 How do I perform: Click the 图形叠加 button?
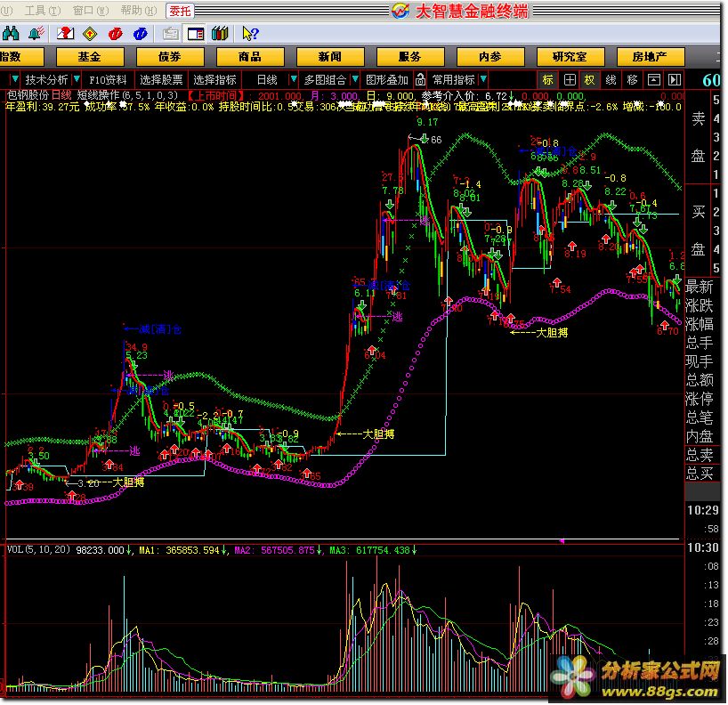point(387,80)
